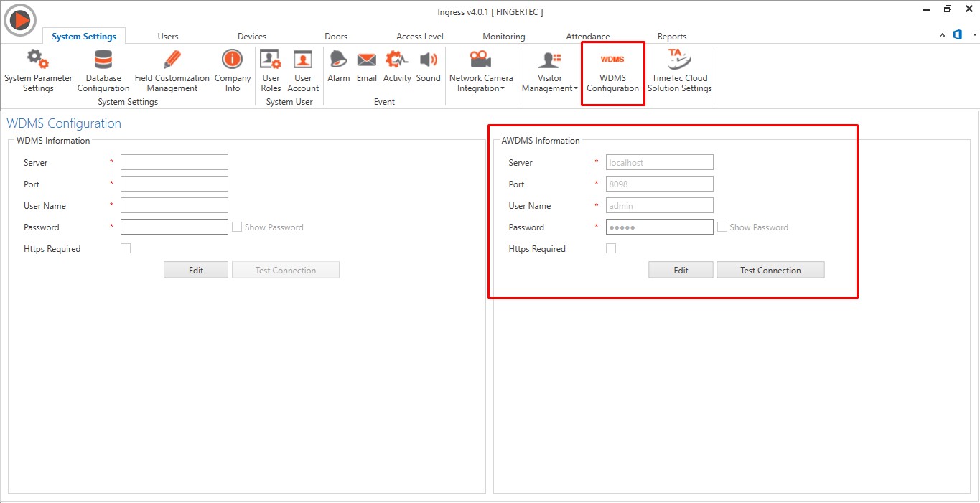The height and width of the screenshot is (503, 980).
Task: Open User Roles
Action: 271,71
